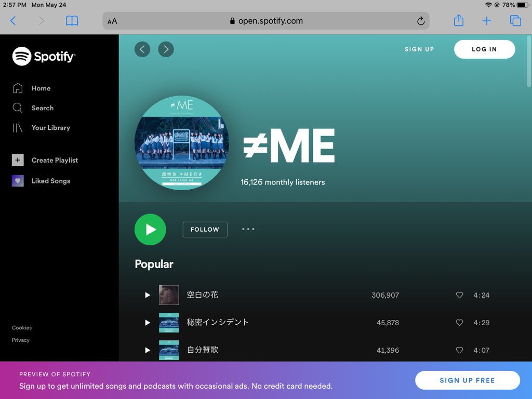Click the SIGN UP FREE button
This screenshot has width=532, height=399.
468,380
